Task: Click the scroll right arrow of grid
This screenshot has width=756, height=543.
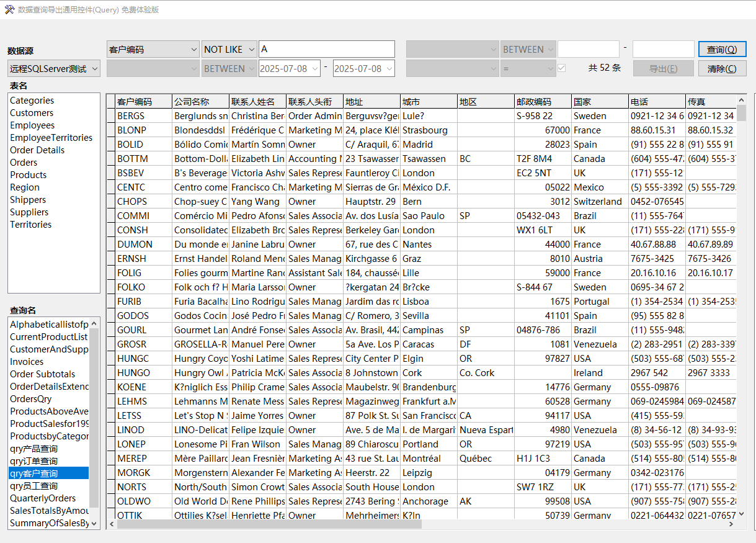Action: pos(732,524)
